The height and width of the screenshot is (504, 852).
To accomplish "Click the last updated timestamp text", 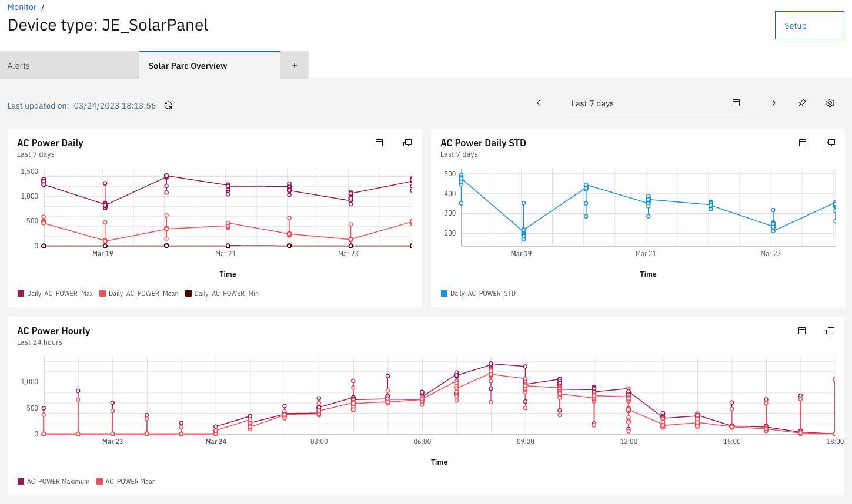I will click(115, 106).
